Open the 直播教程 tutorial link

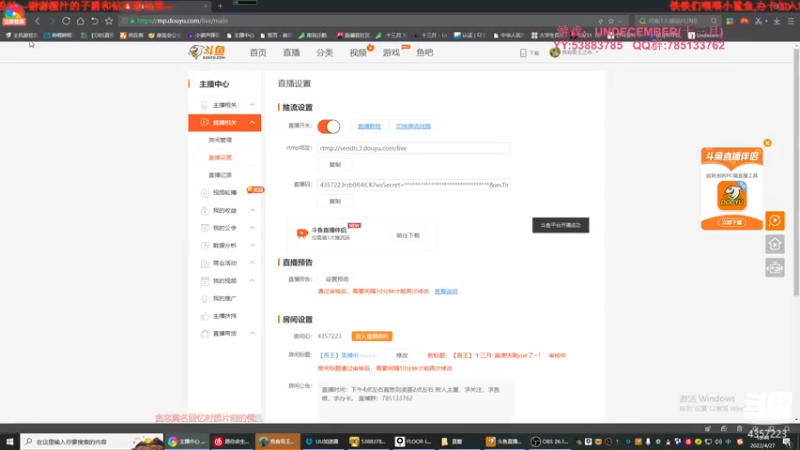(369, 126)
